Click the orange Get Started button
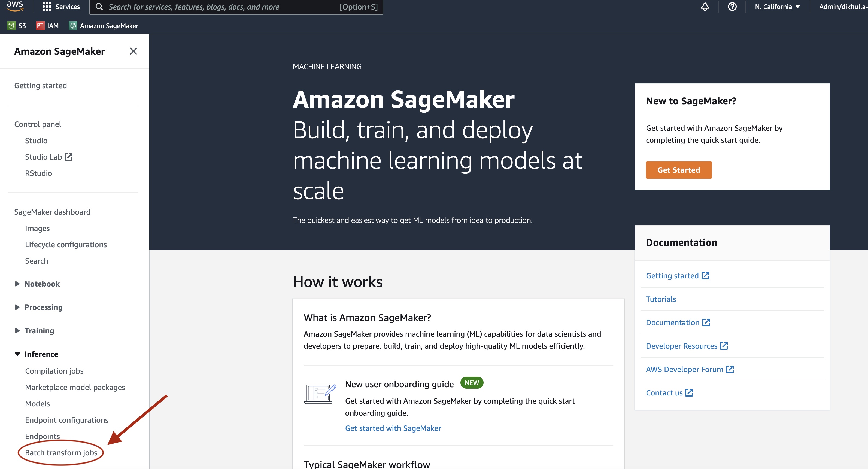This screenshot has height=469, width=868. click(679, 170)
